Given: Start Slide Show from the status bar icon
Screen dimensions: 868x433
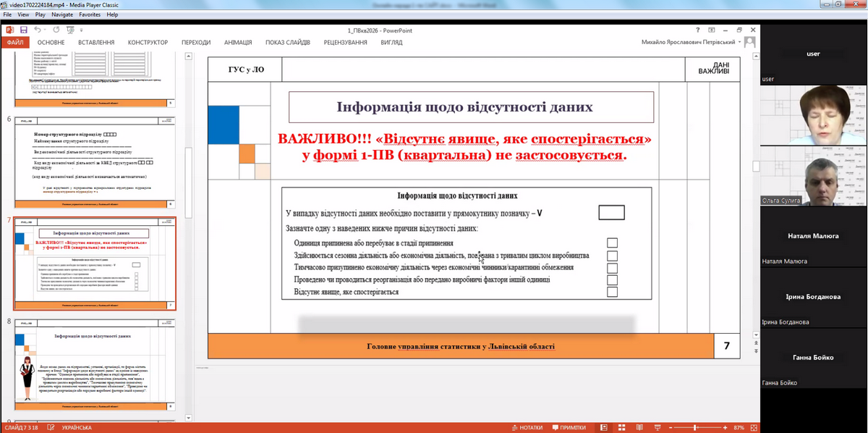Looking at the screenshot, I should tap(658, 427).
